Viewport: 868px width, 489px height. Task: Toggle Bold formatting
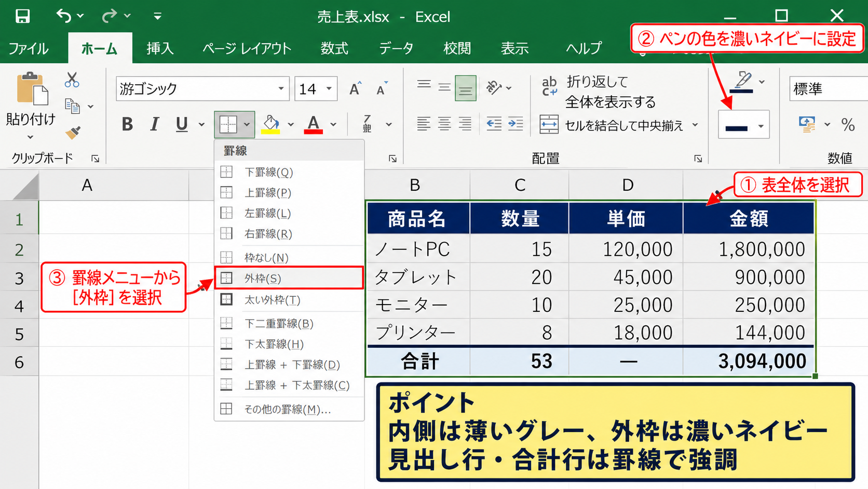tap(127, 124)
